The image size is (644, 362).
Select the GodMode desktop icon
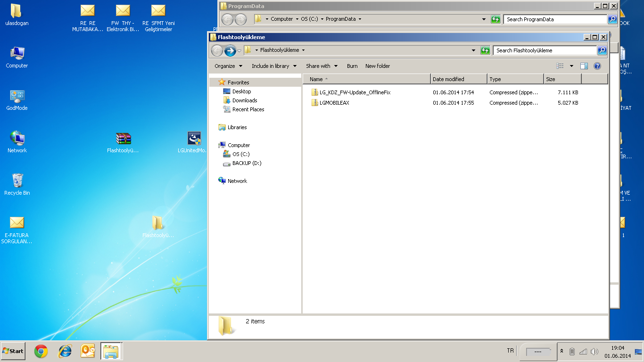tap(17, 100)
